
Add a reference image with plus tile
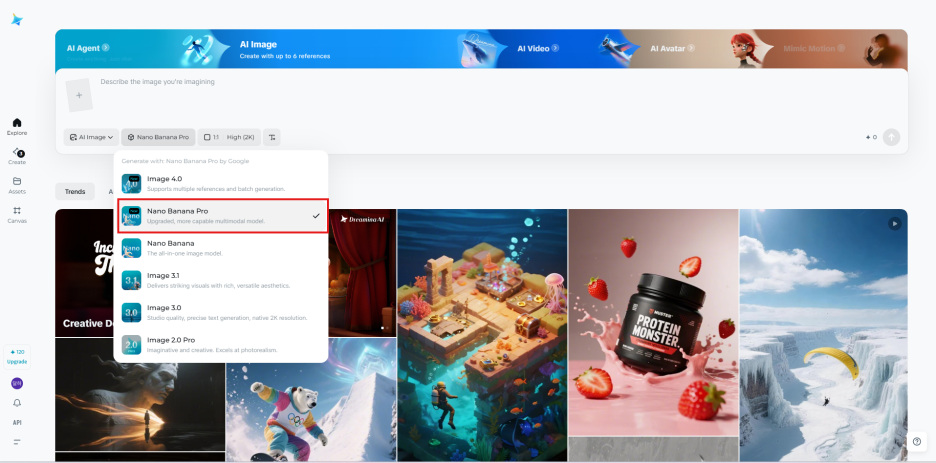pos(79,95)
